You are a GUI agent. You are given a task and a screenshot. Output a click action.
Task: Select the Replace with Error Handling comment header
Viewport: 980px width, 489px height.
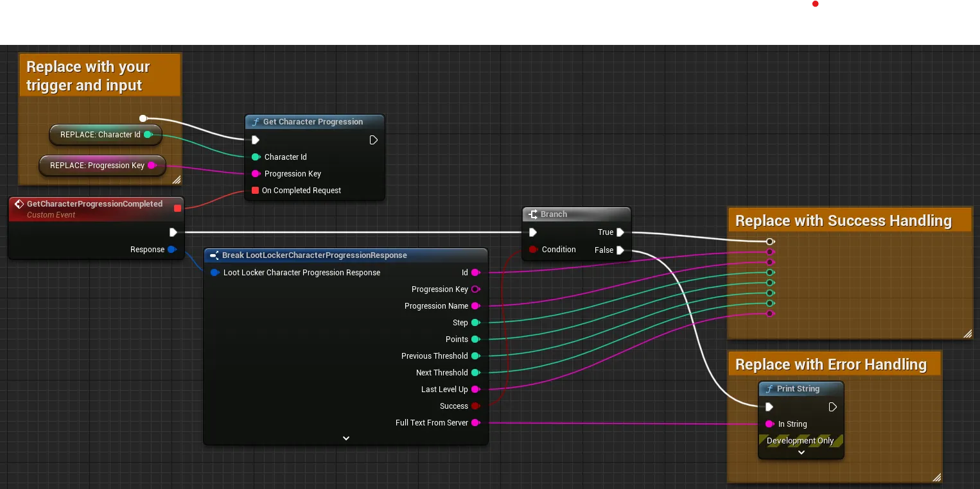(835, 365)
